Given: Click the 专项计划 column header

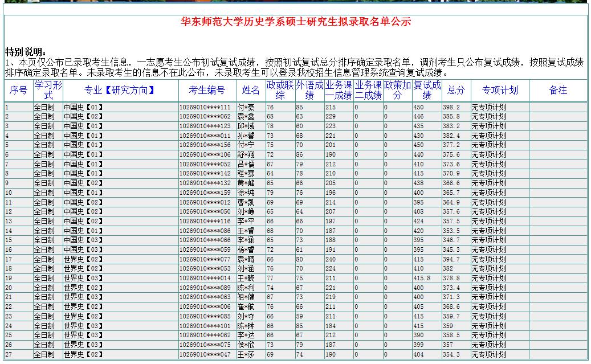Looking at the screenshot, I should [500, 91].
